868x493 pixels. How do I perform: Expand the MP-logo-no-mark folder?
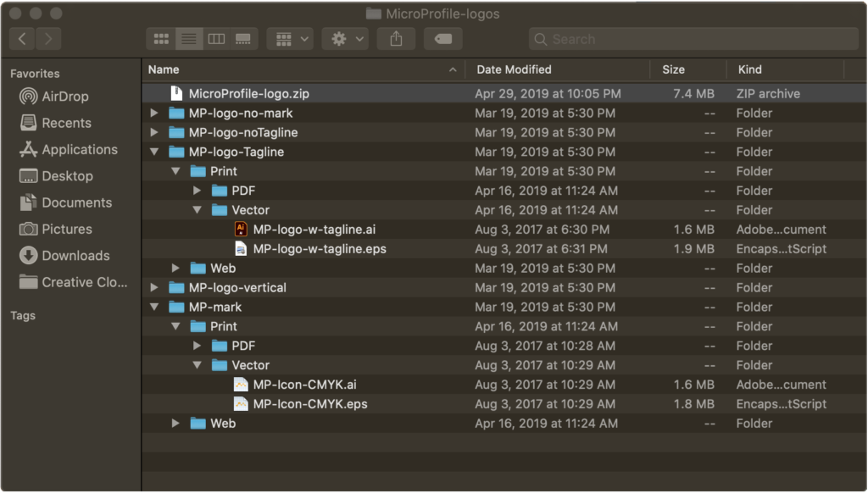pos(153,113)
